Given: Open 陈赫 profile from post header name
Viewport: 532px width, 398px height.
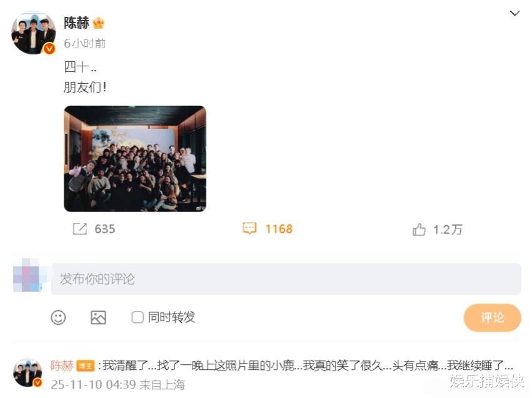Looking at the screenshot, I should pos(77,23).
